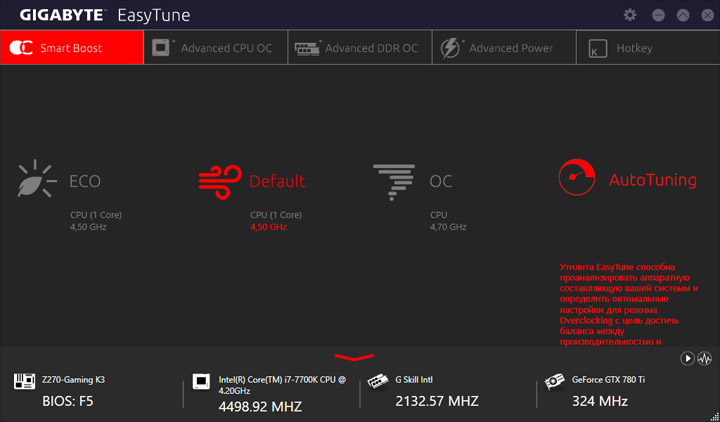Click the play arrow icon

(x=687, y=358)
